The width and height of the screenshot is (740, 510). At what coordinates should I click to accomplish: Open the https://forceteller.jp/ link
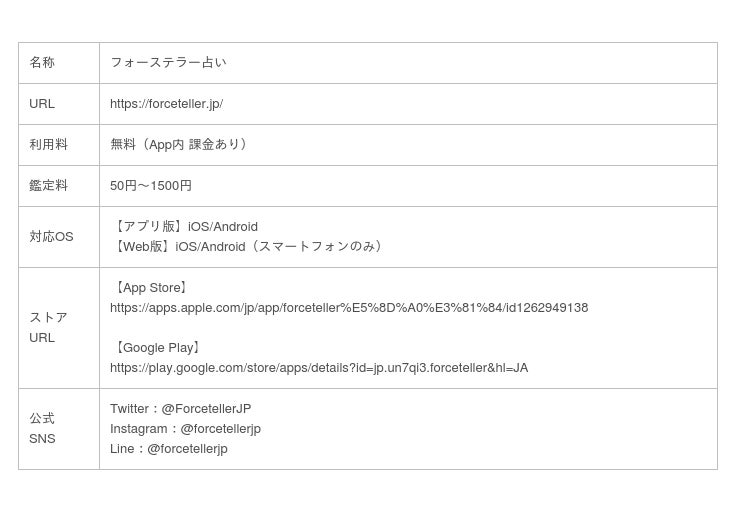click(166, 104)
